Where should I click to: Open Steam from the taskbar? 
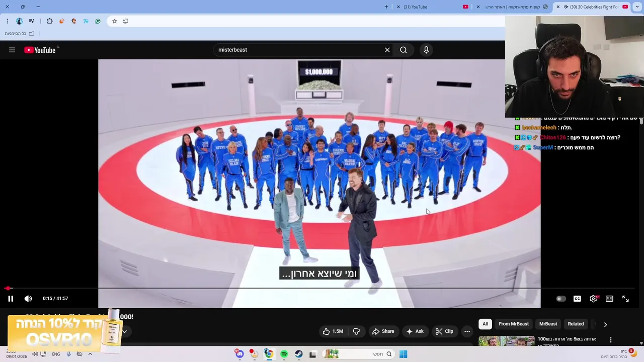298,354
